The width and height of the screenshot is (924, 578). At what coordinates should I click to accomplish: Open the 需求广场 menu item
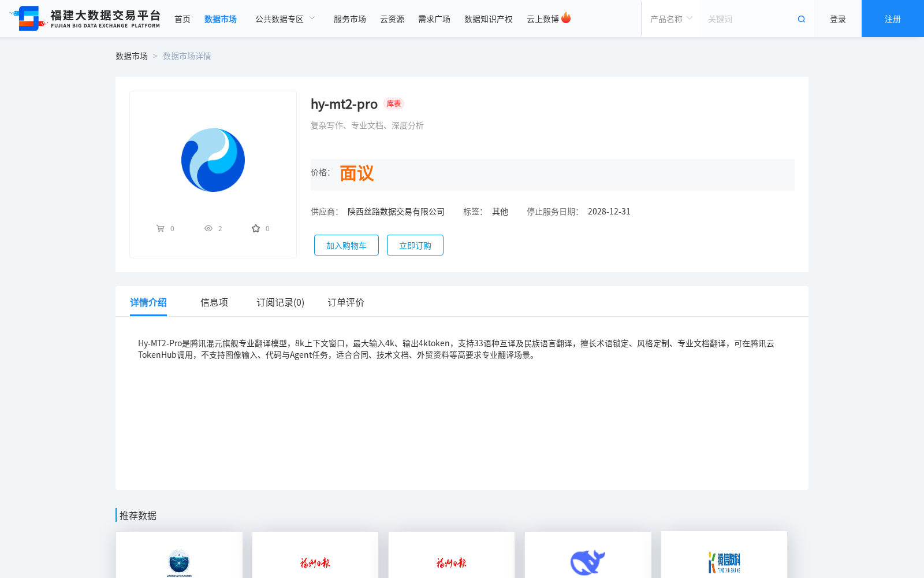click(x=434, y=19)
